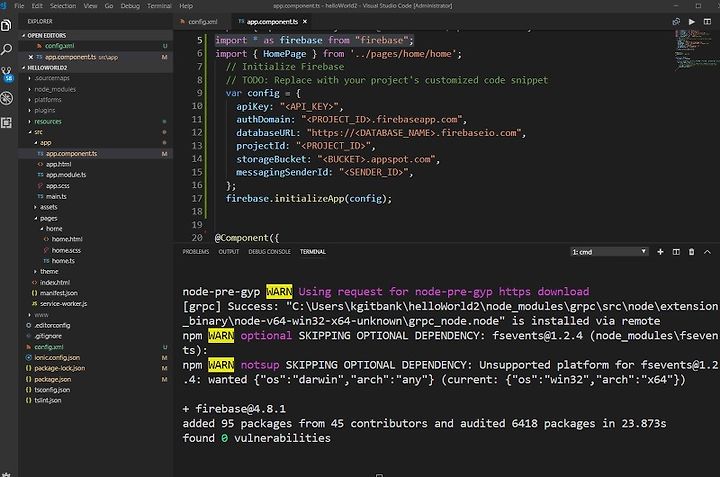Kill the terminal with trash icon
Image resolution: width=720 pixels, height=477 pixels.
tap(692, 252)
